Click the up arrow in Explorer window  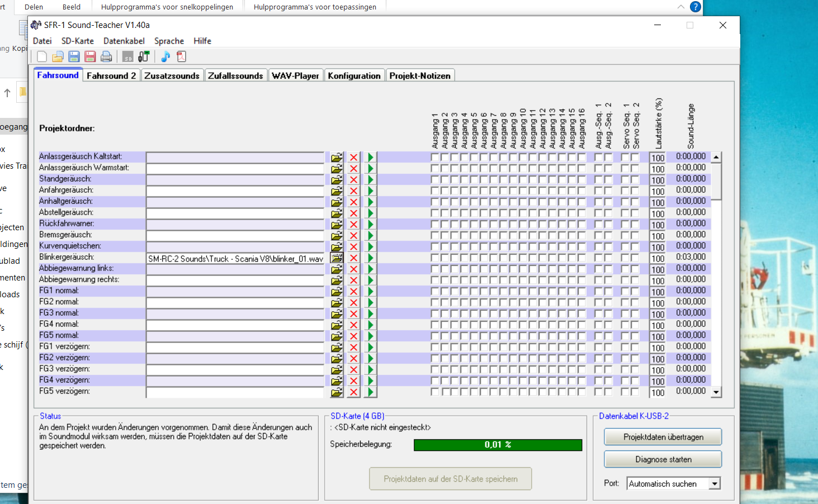7,93
